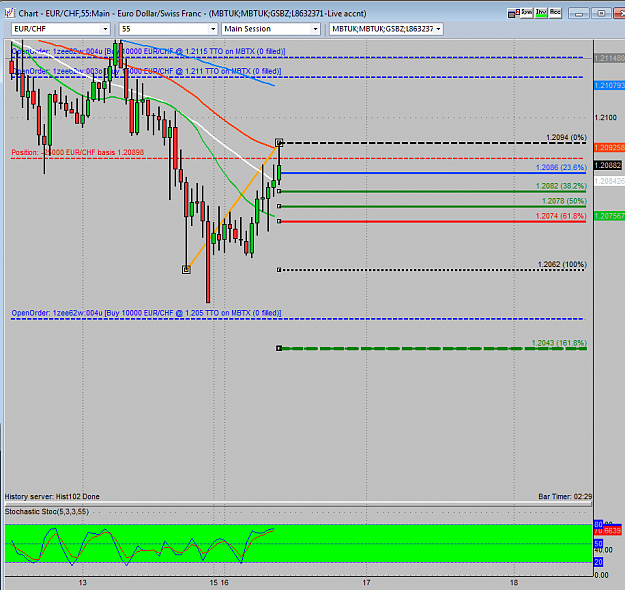The height and width of the screenshot is (590, 625).
Task: Select the Fibonacci anchor handle at 1.2094 top
Action: [279, 142]
